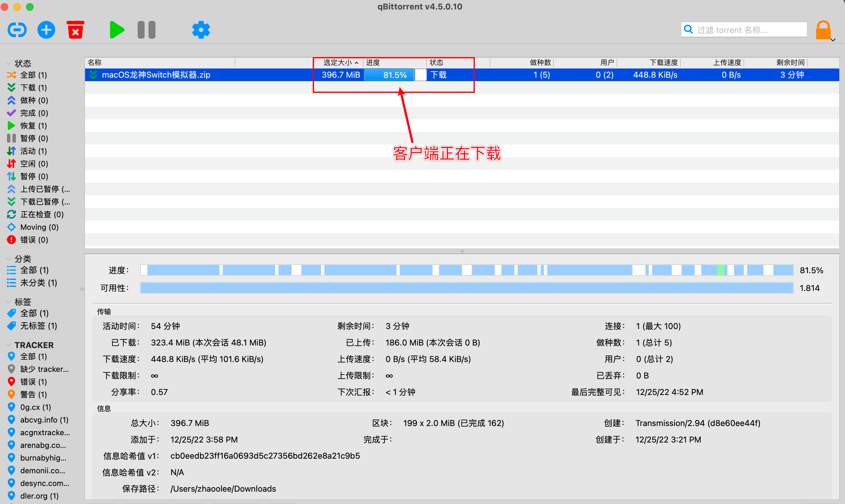Open settings via the blue gear icon
The image size is (845, 504).
(x=201, y=30)
